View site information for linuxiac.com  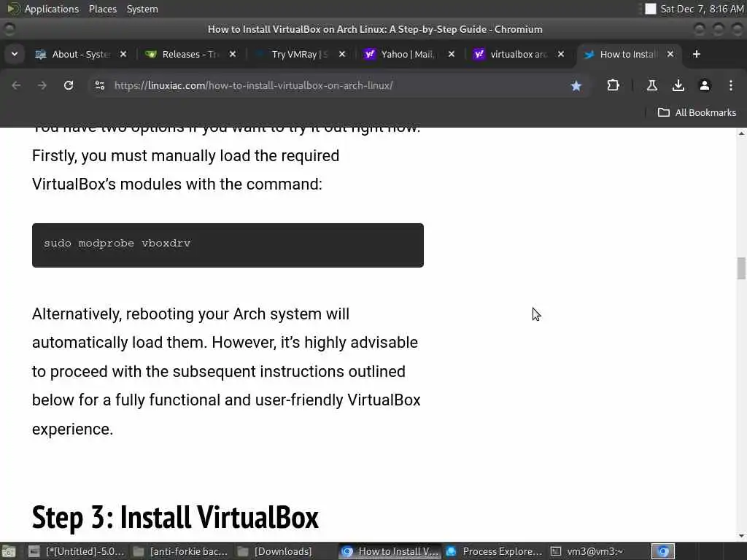click(99, 85)
